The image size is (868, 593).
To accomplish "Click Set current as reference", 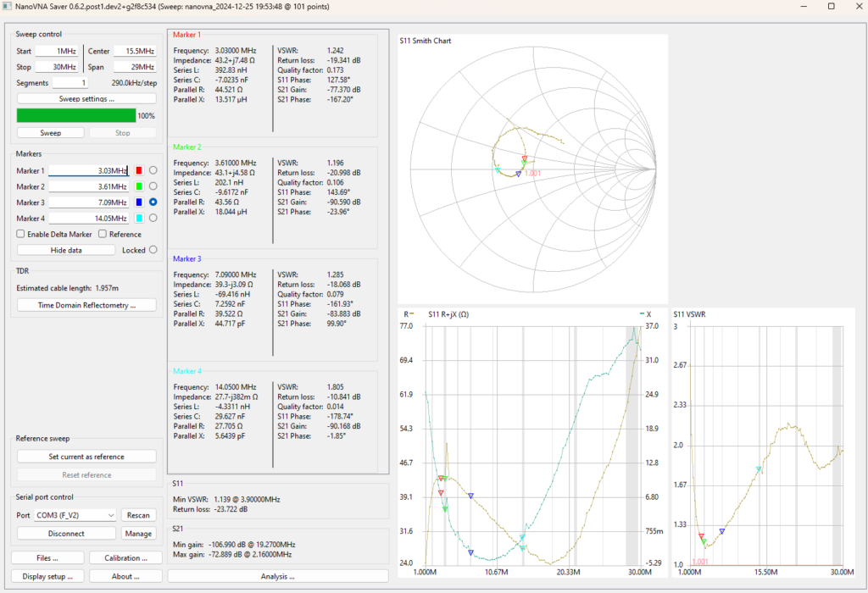I will point(86,457).
